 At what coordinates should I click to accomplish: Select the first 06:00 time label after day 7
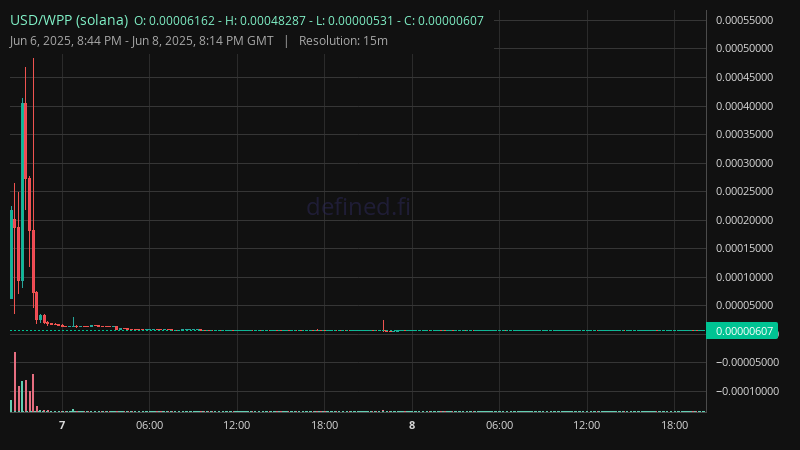[x=149, y=426]
